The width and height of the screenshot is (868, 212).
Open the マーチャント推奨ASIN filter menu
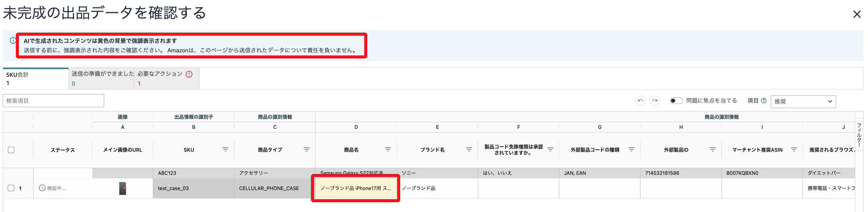(x=793, y=150)
